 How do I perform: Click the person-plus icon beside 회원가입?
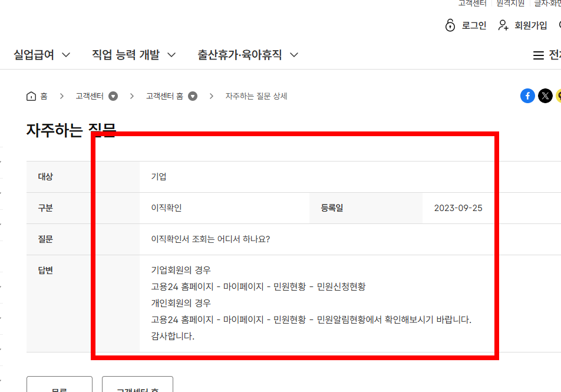pyautogui.click(x=504, y=25)
